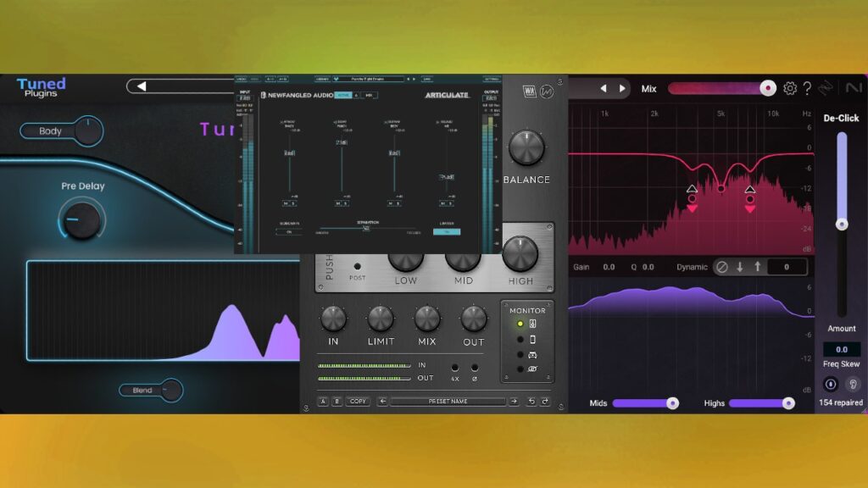Viewport: 868px width, 488px height.
Task: Click the Dynamic value field showing 0
Action: tap(786, 267)
